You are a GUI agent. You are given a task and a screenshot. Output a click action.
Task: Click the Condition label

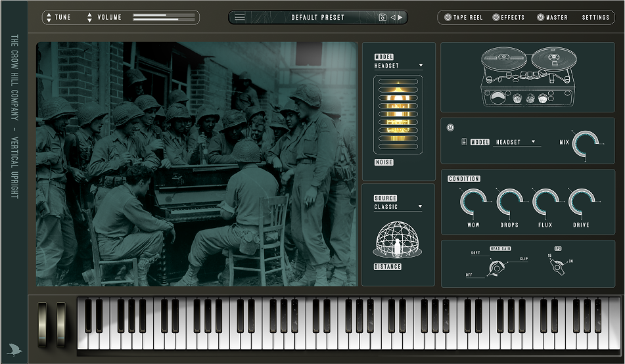point(463,179)
